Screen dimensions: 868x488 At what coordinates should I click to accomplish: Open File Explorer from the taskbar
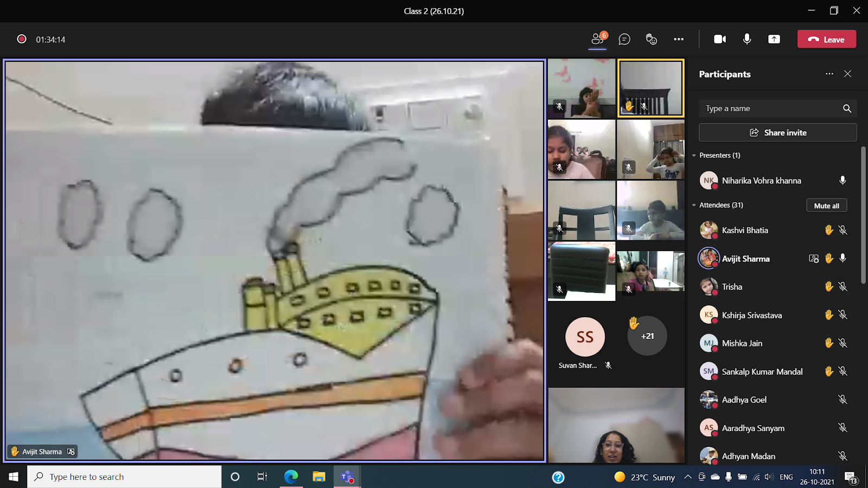pyautogui.click(x=319, y=477)
